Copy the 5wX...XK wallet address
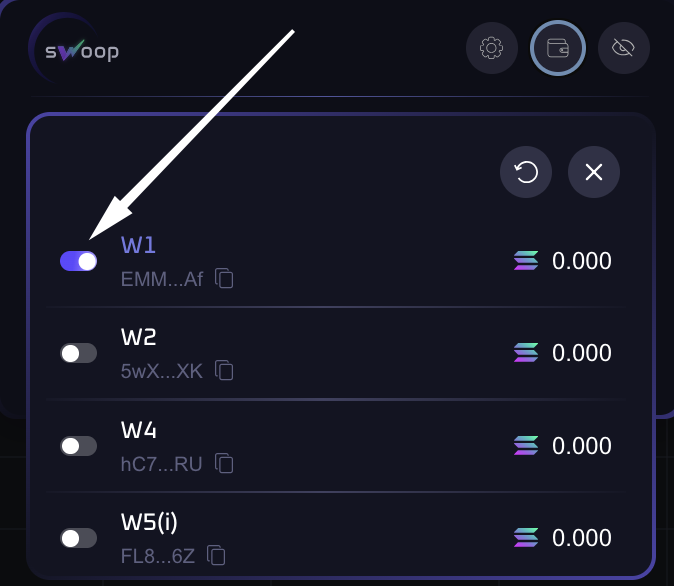The image size is (674, 586). point(226,371)
